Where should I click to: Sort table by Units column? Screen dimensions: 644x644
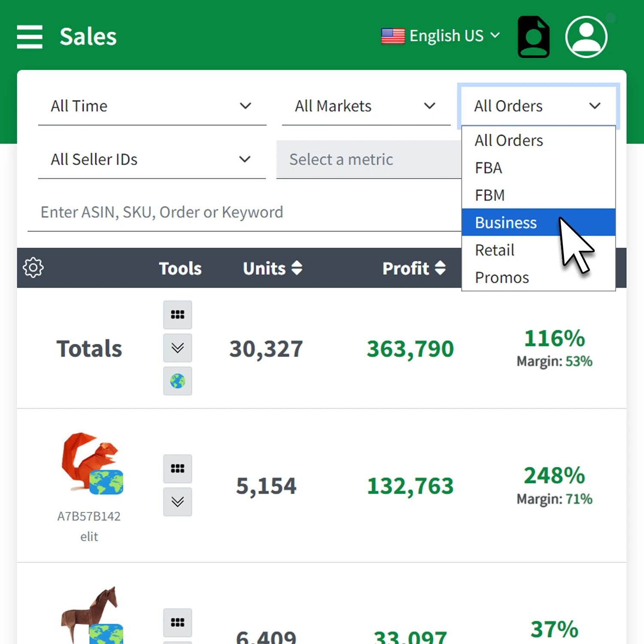(x=273, y=268)
